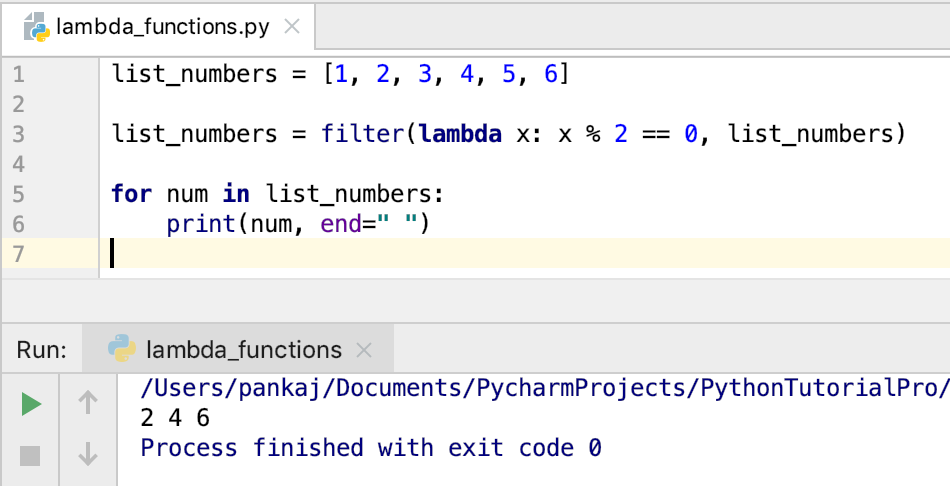This screenshot has height=486, width=950.
Task: Click the Python file icon on editor tab
Action: [x=36, y=27]
